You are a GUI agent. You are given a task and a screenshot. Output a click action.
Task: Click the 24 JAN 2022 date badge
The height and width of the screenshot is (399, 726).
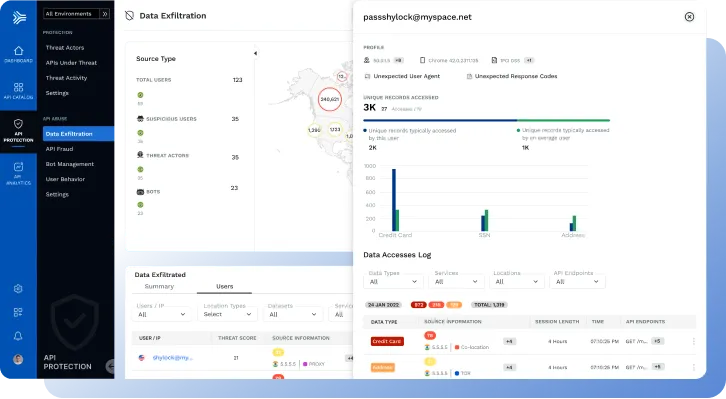tap(383, 305)
